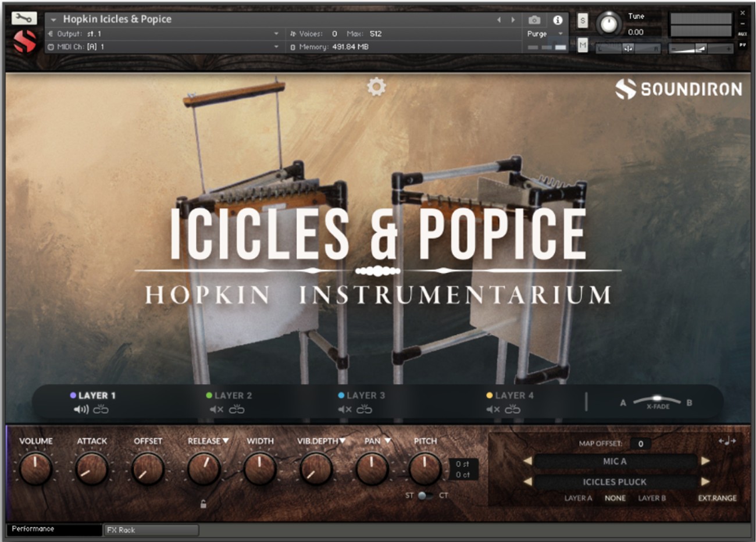Click the Layer A button
Image resolution: width=756 pixels, height=542 pixels.
tap(578, 498)
